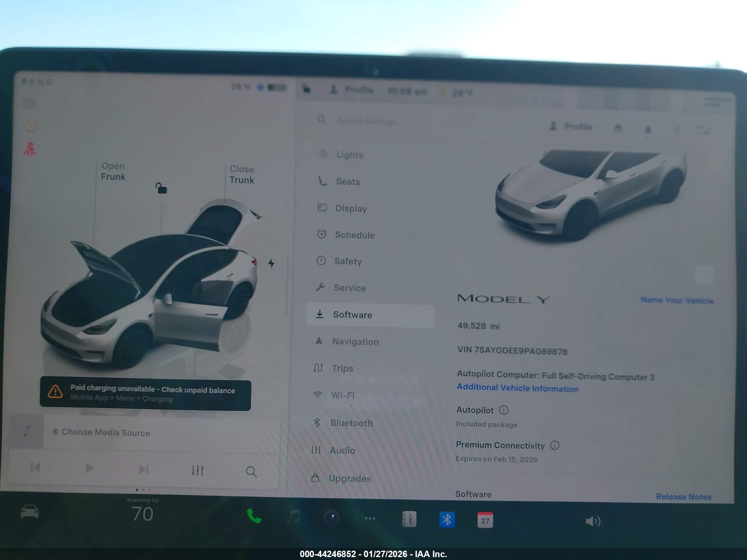The width and height of the screenshot is (747, 560).
Task: Select Bluetooth in settings sidebar
Action: tap(342, 423)
